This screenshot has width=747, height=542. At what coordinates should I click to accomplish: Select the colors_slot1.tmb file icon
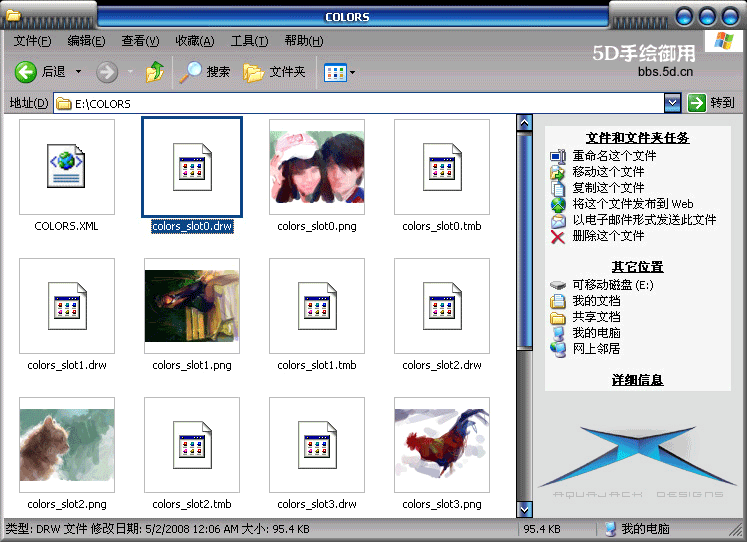point(317,306)
